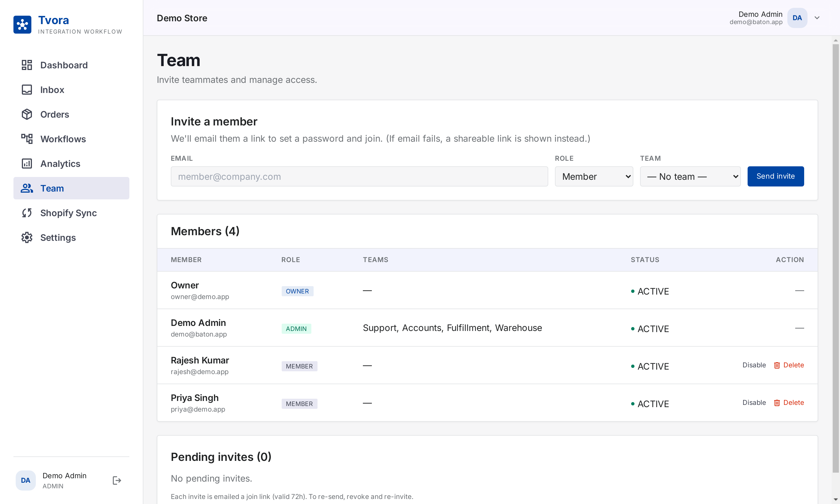Click the TEAMS column header
This screenshot has height=504, width=840.
(375, 260)
